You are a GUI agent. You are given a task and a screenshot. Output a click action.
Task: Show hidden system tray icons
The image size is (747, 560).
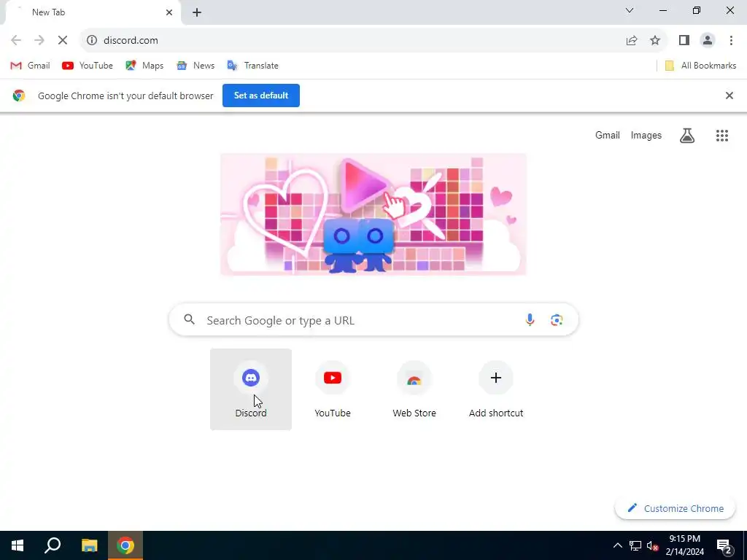click(617, 545)
